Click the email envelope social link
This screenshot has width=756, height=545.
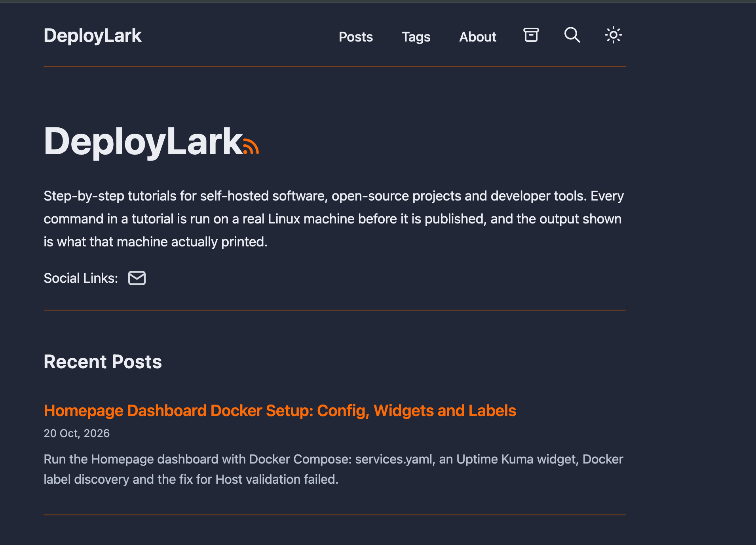click(137, 278)
